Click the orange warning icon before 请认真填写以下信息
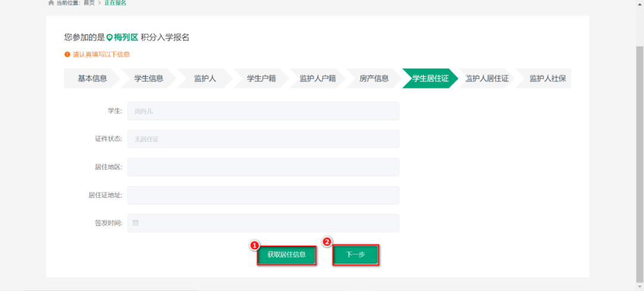644x291 pixels. point(67,54)
